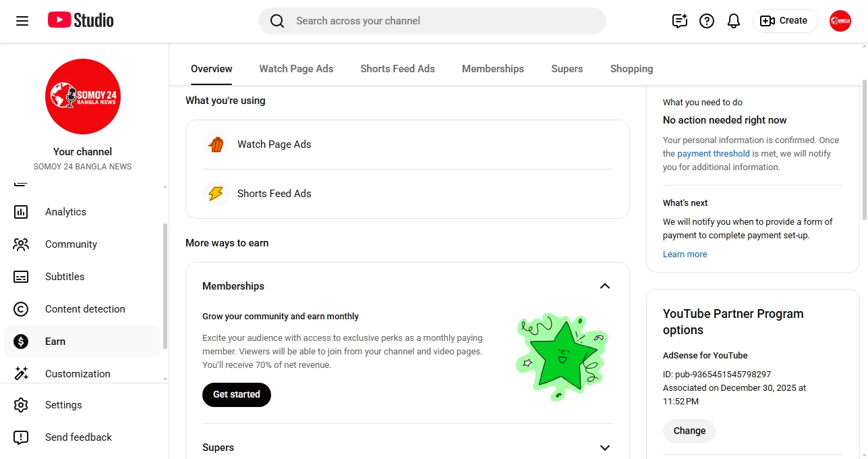
Task: Open the comments notes icon in header
Action: click(680, 21)
